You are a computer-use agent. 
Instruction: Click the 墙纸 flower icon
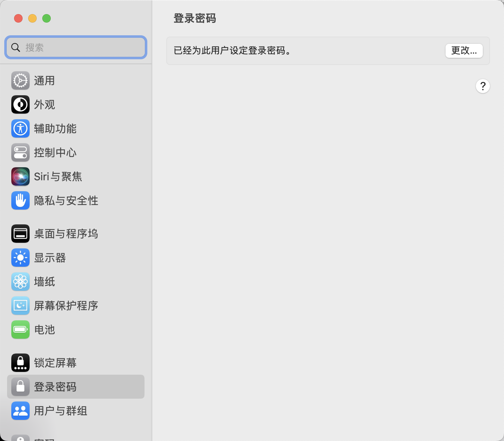(20, 282)
